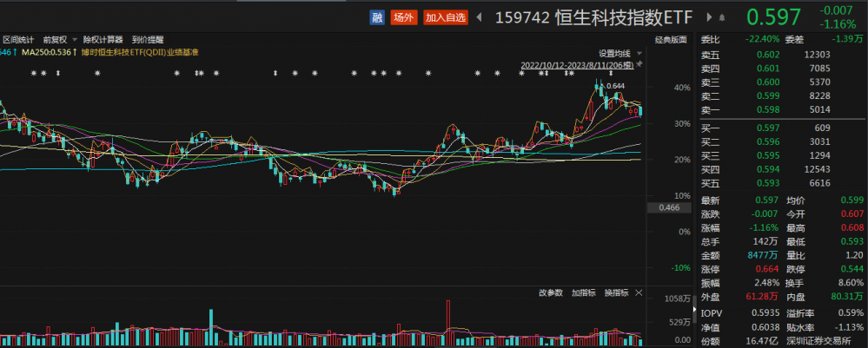Open 区间统计 interval statistics

[17, 40]
